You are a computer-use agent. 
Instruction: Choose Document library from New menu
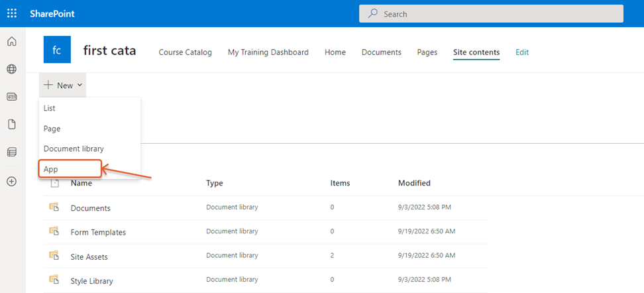click(x=74, y=148)
